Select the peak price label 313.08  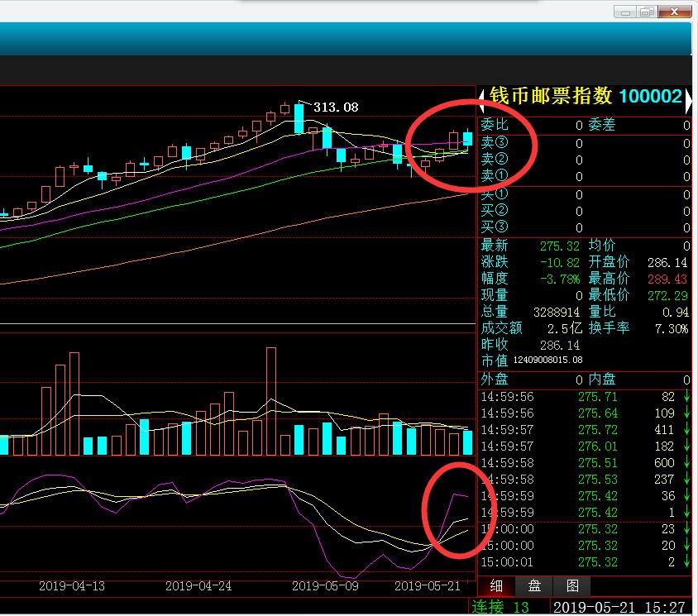point(336,107)
